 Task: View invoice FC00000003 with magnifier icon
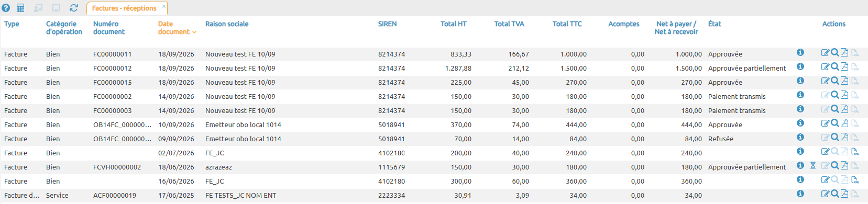point(835,109)
